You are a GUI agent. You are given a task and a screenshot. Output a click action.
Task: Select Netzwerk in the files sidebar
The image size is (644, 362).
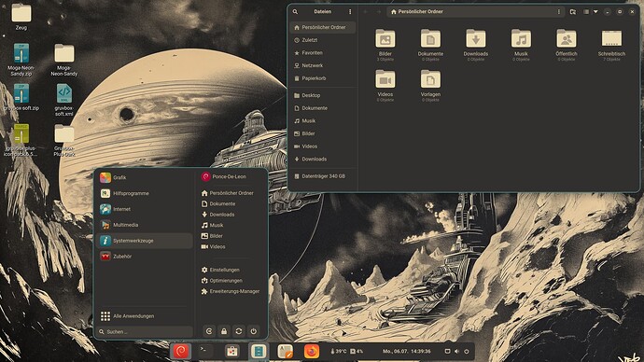pyautogui.click(x=323, y=65)
